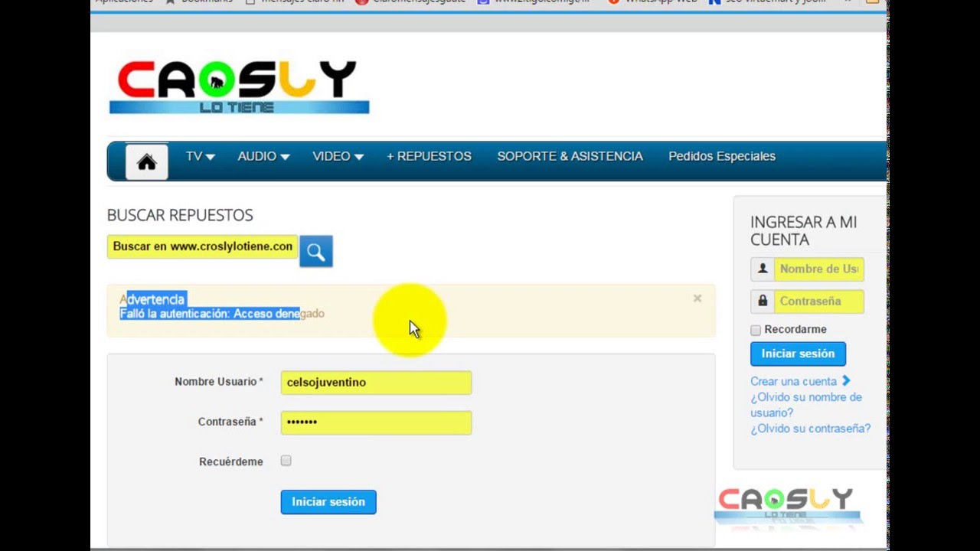
Task: Open the Crosly Lo Tiene header logo
Action: 239,86
